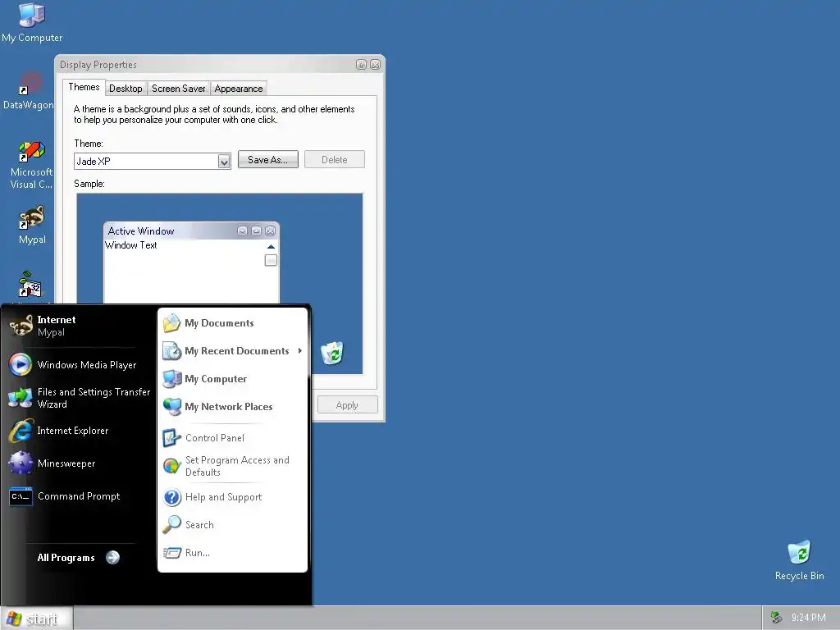The image size is (840, 630).
Task: Click the Delete theme button
Action: point(335,160)
